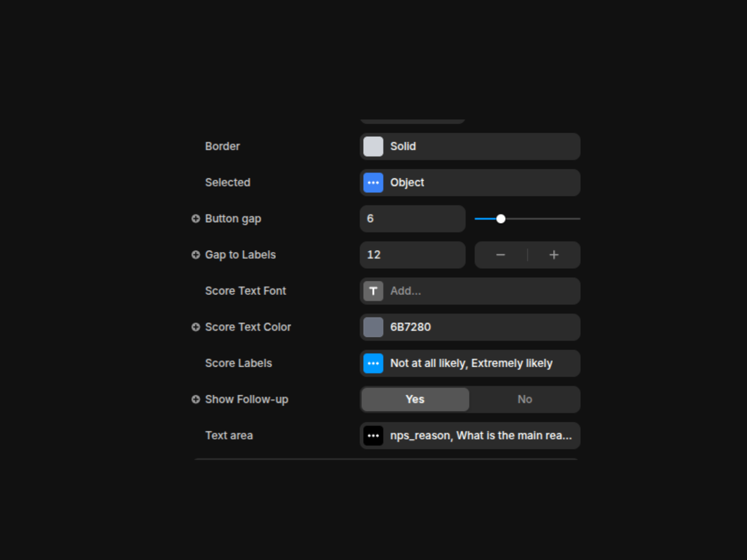747x560 pixels.
Task: Open the Selected Object property field
Action: 481,182
